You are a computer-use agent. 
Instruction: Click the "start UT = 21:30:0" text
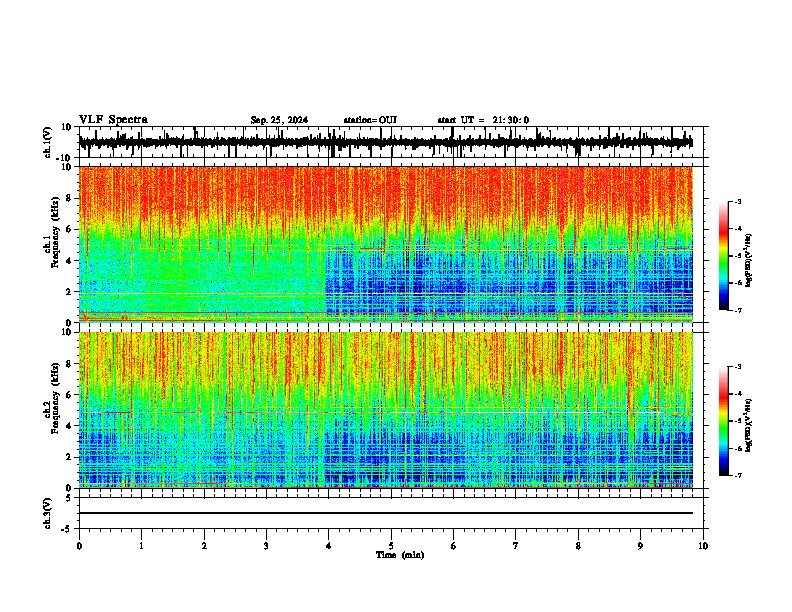click(x=483, y=120)
